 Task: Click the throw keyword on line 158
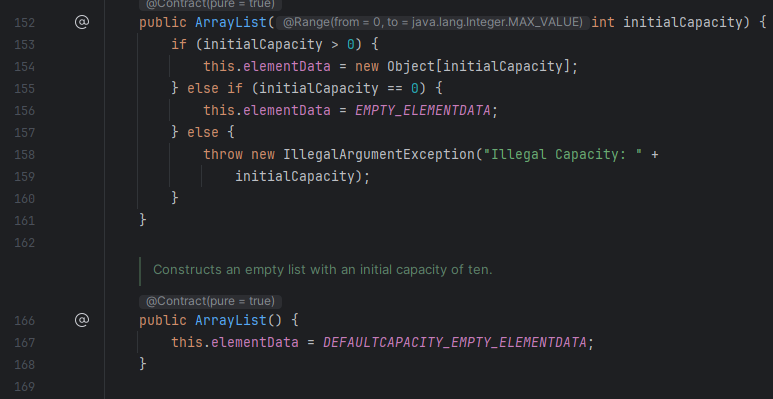(x=223, y=155)
